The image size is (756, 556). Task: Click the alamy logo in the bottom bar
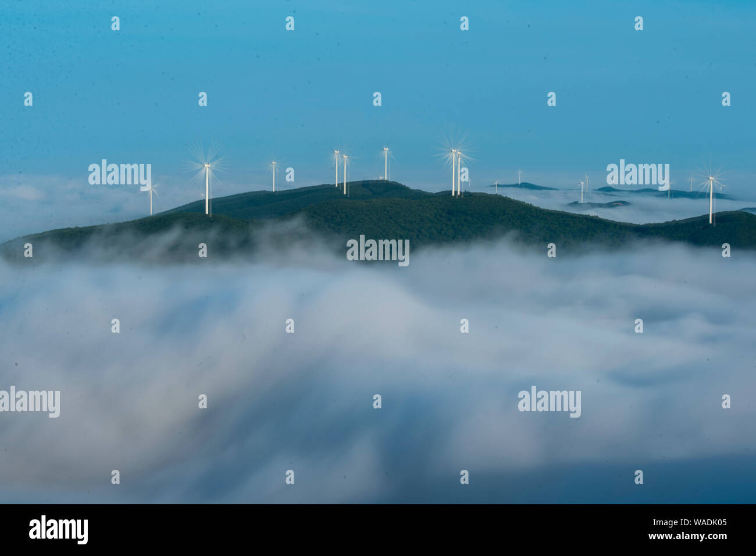coord(58,530)
